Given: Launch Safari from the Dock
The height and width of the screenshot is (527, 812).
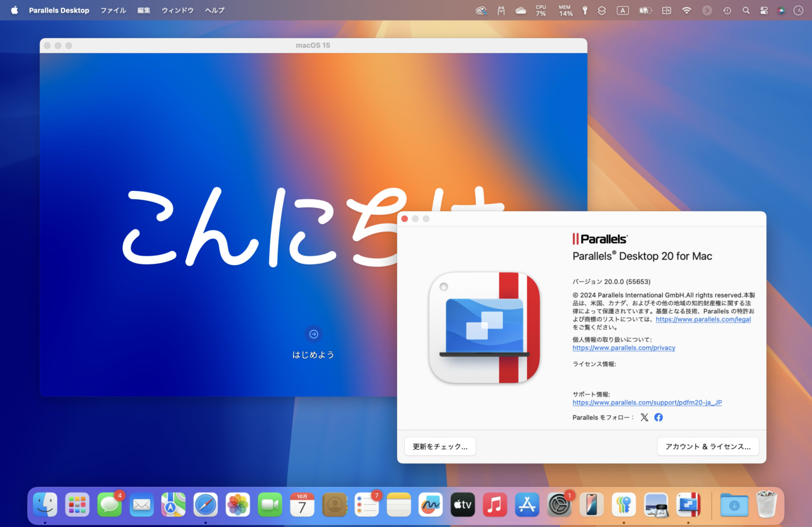Looking at the screenshot, I should coord(206,505).
